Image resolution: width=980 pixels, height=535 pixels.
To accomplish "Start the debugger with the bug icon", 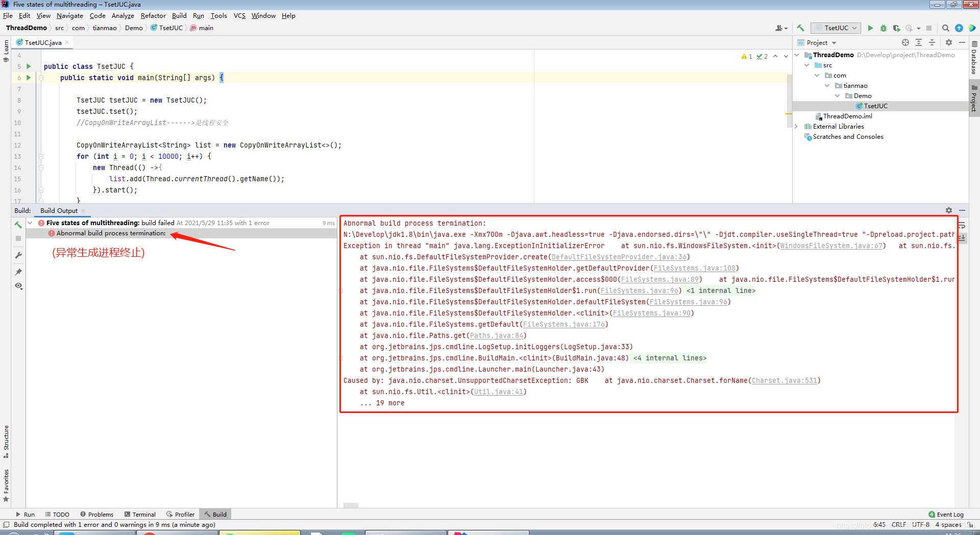I will [x=884, y=28].
